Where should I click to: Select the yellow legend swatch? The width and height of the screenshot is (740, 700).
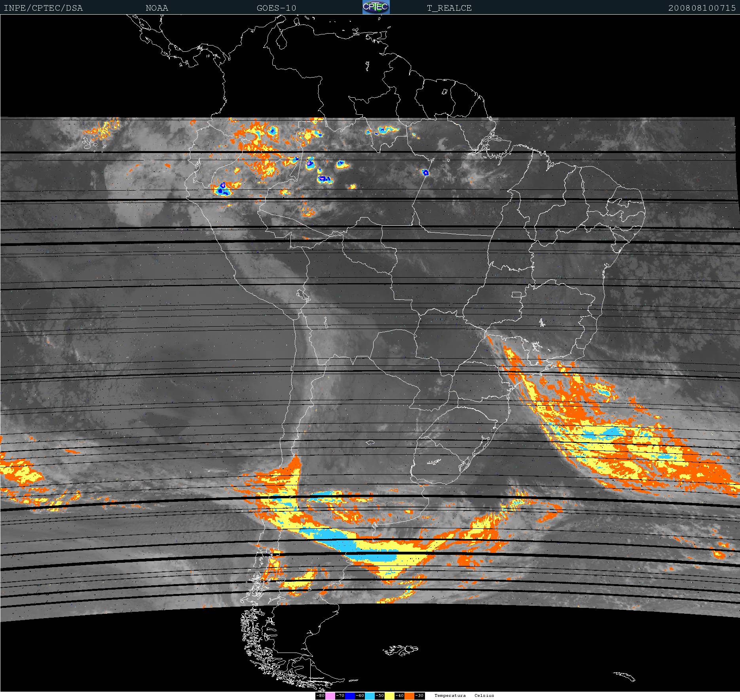click(x=389, y=696)
